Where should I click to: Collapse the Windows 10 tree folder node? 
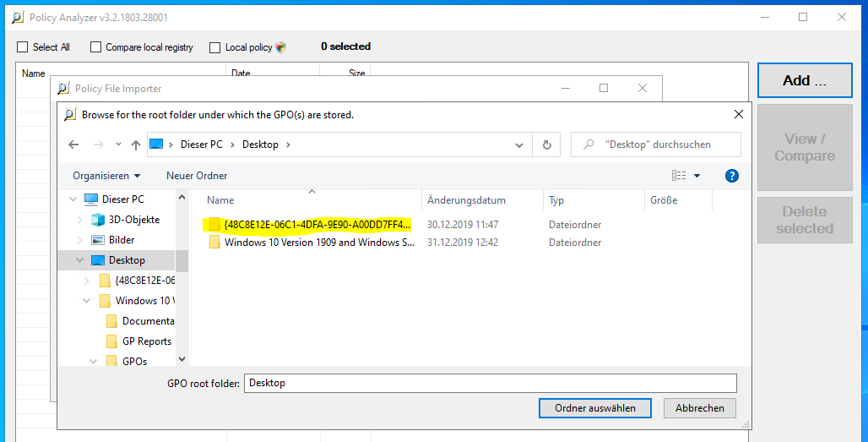(87, 301)
